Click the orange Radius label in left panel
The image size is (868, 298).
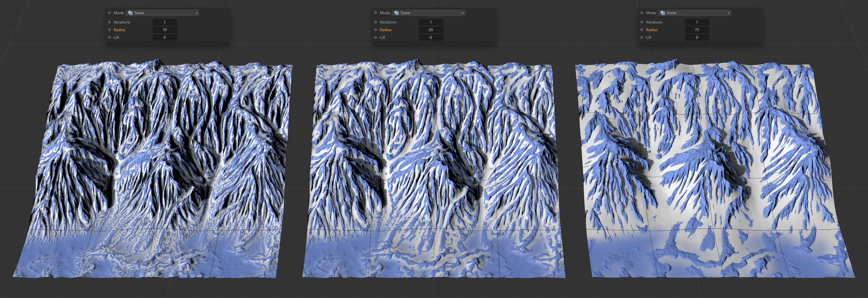point(120,30)
